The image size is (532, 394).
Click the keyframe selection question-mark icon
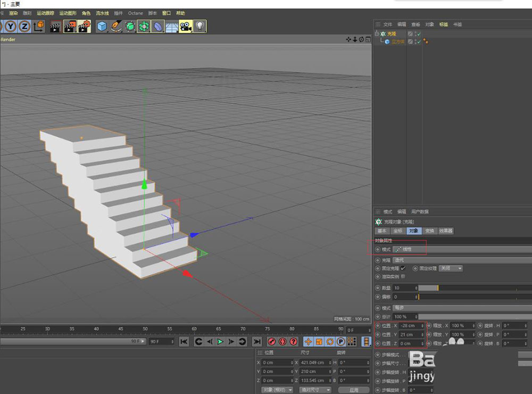click(x=294, y=341)
